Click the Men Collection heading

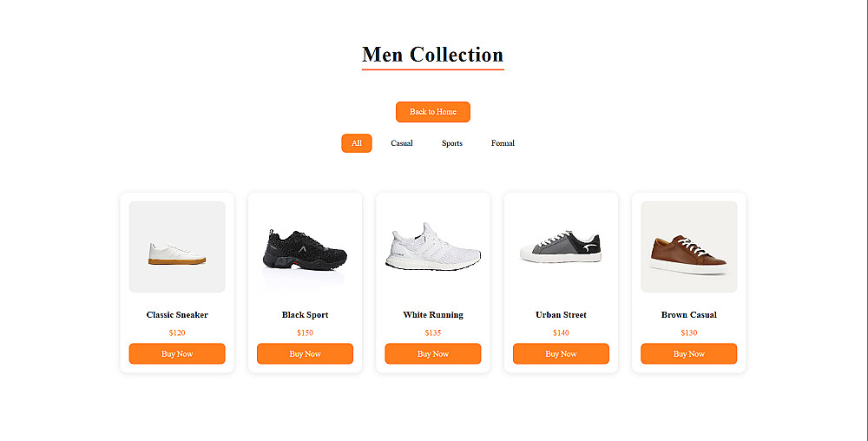pos(432,56)
